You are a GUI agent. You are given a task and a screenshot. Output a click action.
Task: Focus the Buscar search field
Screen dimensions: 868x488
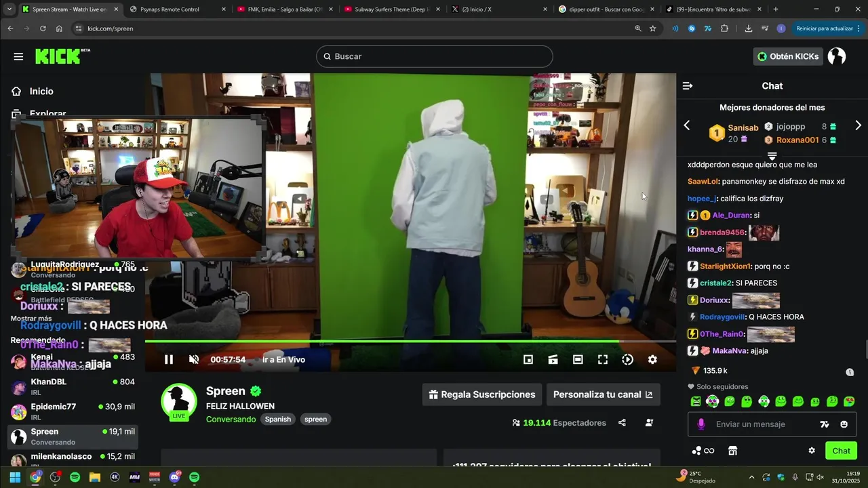[x=435, y=56]
